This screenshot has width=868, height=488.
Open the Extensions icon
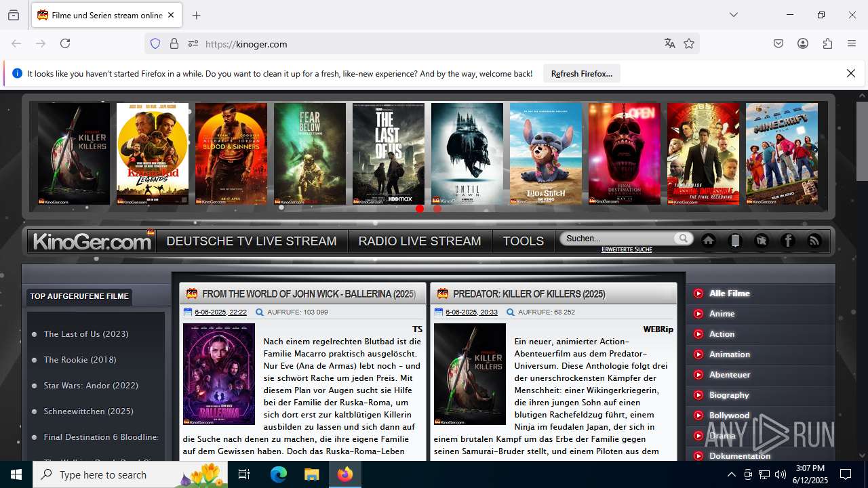point(827,43)
